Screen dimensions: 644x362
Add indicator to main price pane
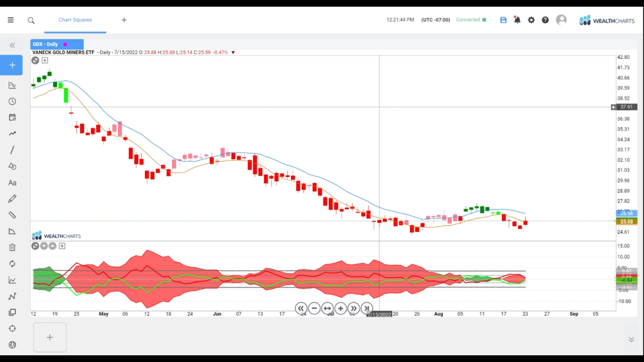(x=45, y=61)
